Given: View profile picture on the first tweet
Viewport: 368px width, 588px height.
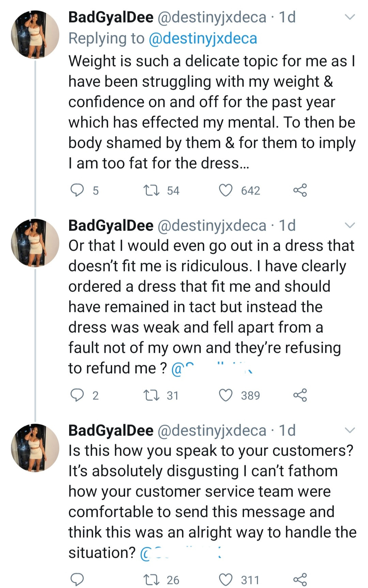Looking at the screenshot, I should [35, 34].
